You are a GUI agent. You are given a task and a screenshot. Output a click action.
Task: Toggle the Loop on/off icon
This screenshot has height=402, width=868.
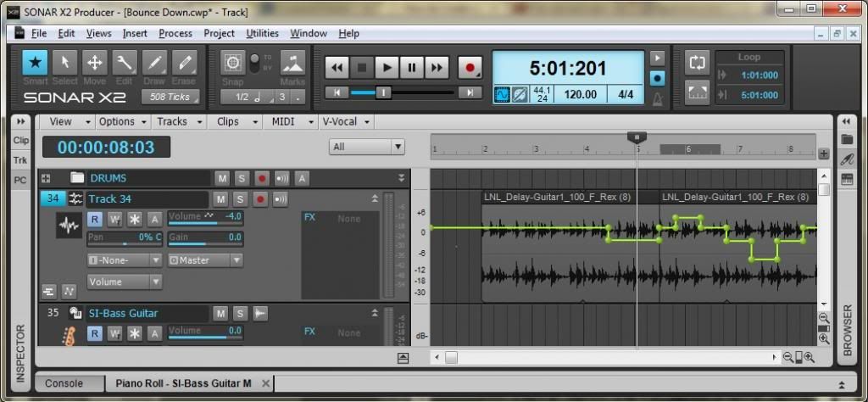pos(697,62)
